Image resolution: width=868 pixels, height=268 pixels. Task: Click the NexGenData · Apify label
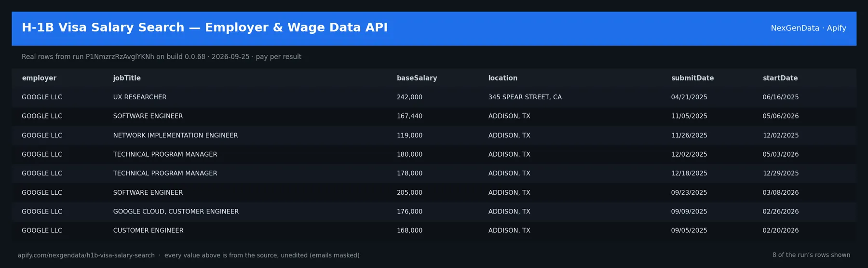point(808,28)
